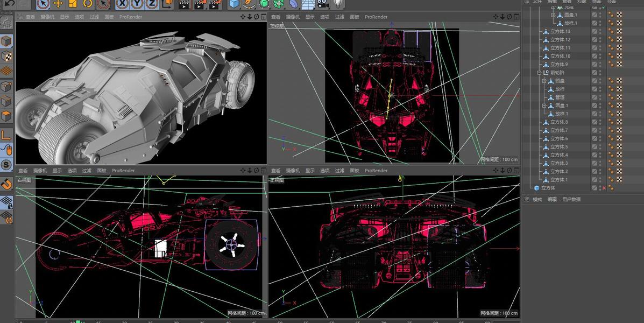Open 摄像机 menu in perspective viewport
Screen dimensions: 644x323
[x=47, y=17]
